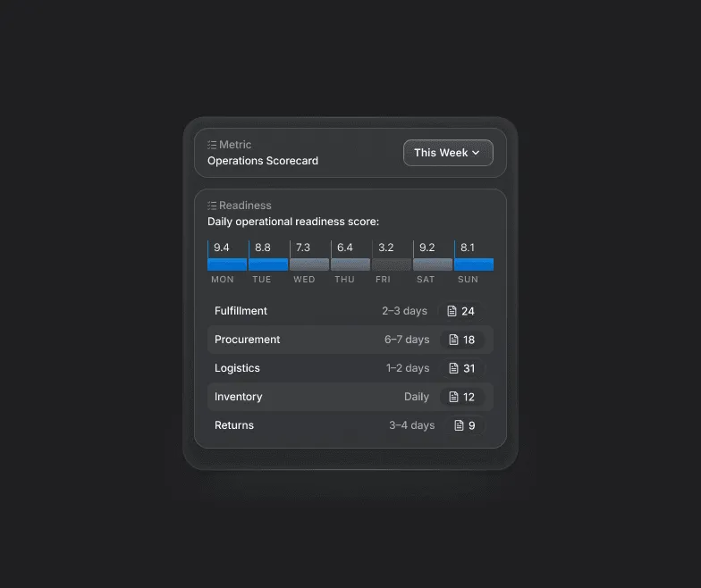Click the Procurement document icon
This screenshot has height=588, width=701.
coord(454,340)
